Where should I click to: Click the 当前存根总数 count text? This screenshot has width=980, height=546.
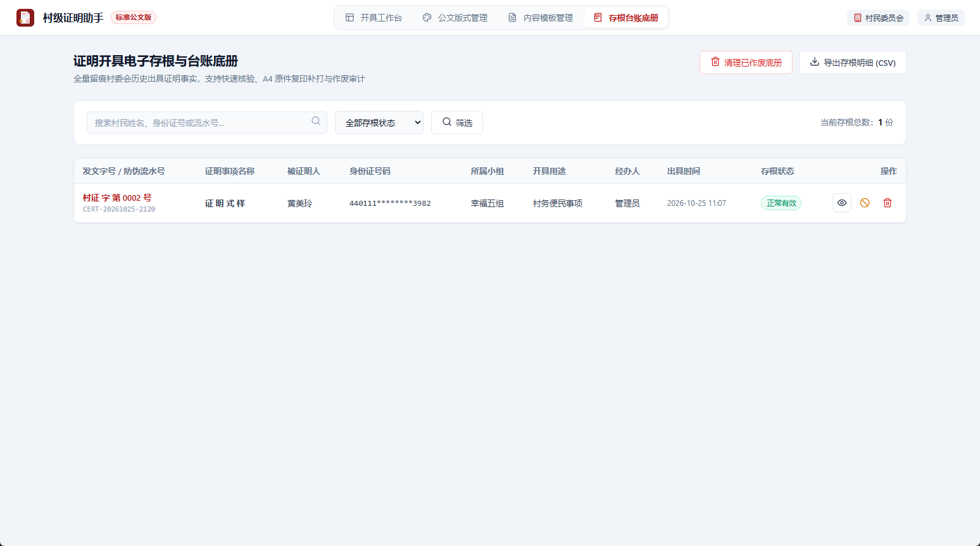click(x=857, y=122)
